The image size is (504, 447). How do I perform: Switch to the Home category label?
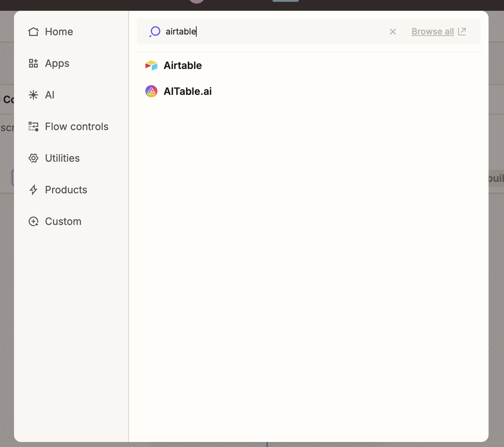pos(59,32)
